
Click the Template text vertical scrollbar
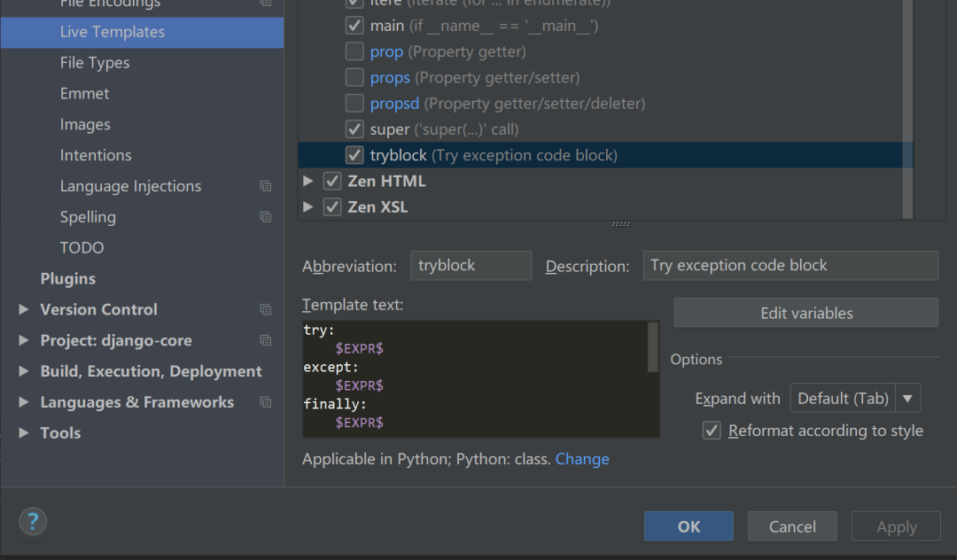(x=653, y=346)
